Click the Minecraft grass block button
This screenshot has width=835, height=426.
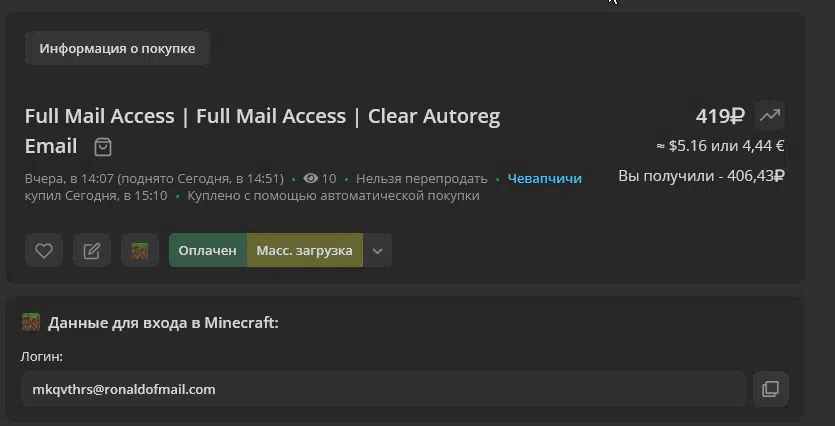(x=140, y=250)
